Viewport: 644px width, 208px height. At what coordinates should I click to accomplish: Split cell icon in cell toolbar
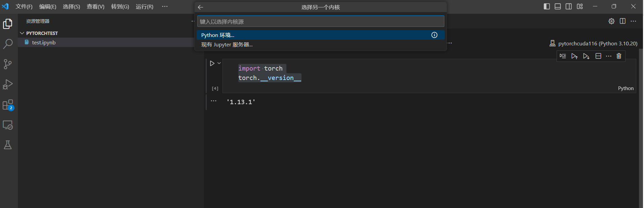coord(598,56)
